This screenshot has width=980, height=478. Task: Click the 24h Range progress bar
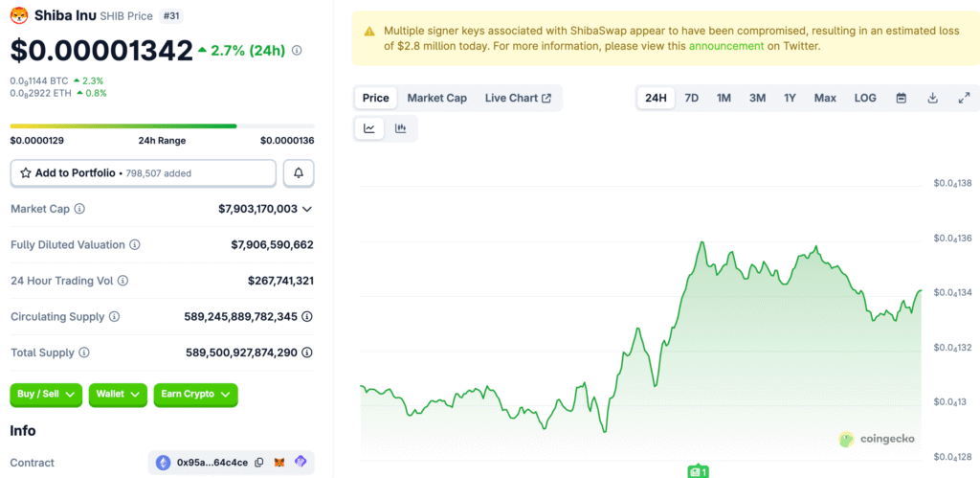[x=163, y=126]
